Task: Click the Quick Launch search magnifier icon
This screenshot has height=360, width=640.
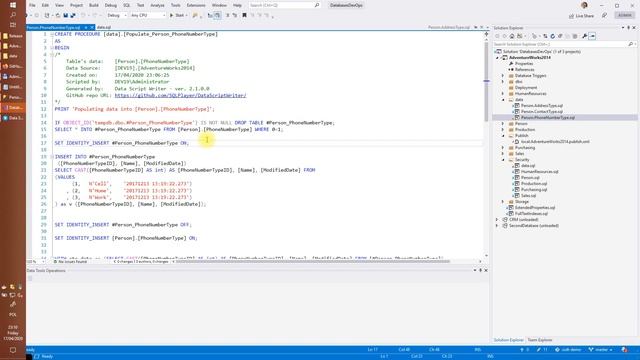Action: pos(317,5)
